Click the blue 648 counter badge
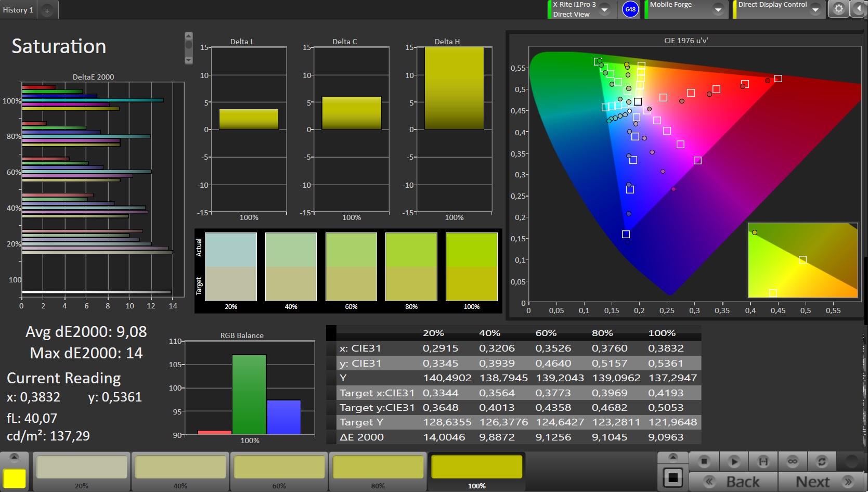Image resolution: width=868 pixels, height=492 pixels. (630, 9)
